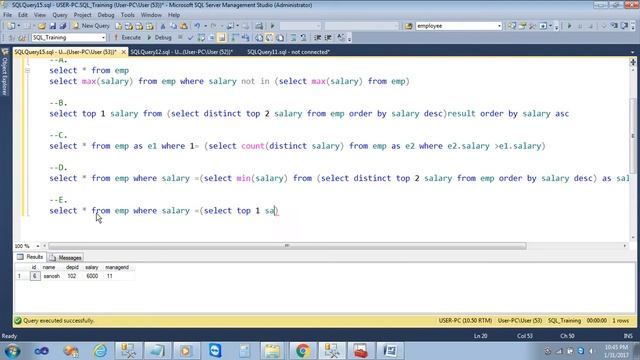This screenshot has width=640, height=360.
Task: Click the Save All icon
Action: click(x=62, y=26)
